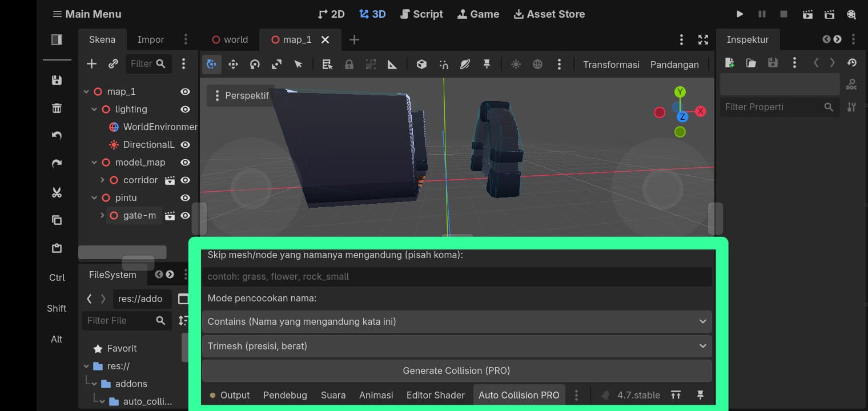Click the skip mesh name input field
868x411 pixels.
click(x=457, y=276)
